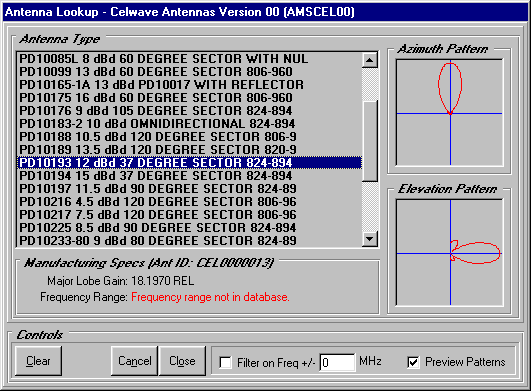Click the antenna list scroll up arrow

point(370,60)
